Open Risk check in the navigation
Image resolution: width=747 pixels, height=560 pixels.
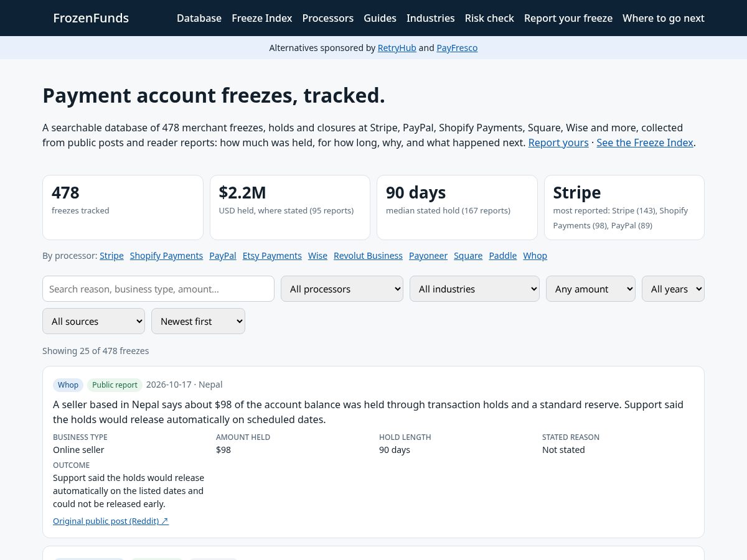(489, 18)
